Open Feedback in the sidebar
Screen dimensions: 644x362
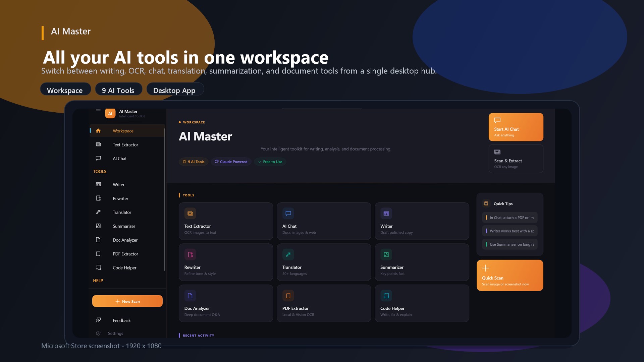click(x=127, y=320)
